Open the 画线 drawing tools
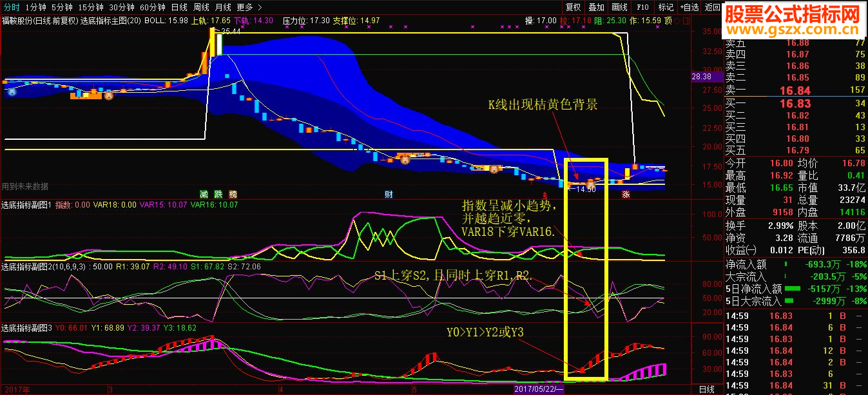 619,7
